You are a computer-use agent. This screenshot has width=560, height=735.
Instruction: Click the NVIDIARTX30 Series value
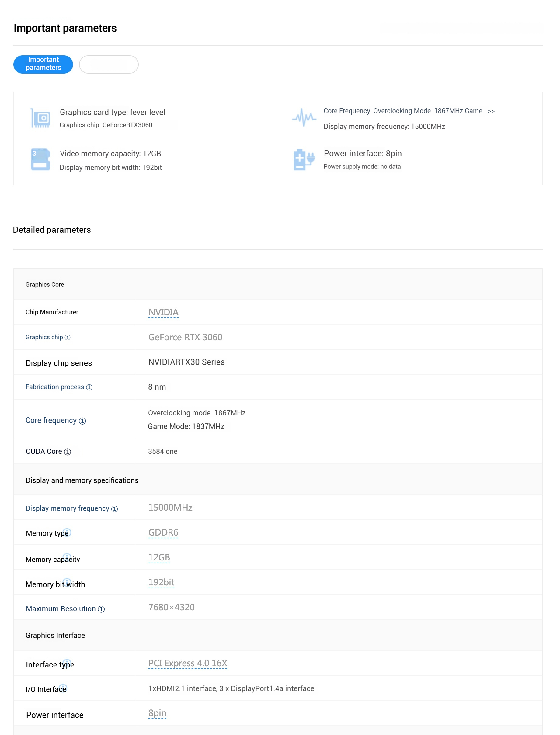pos(187,362)
